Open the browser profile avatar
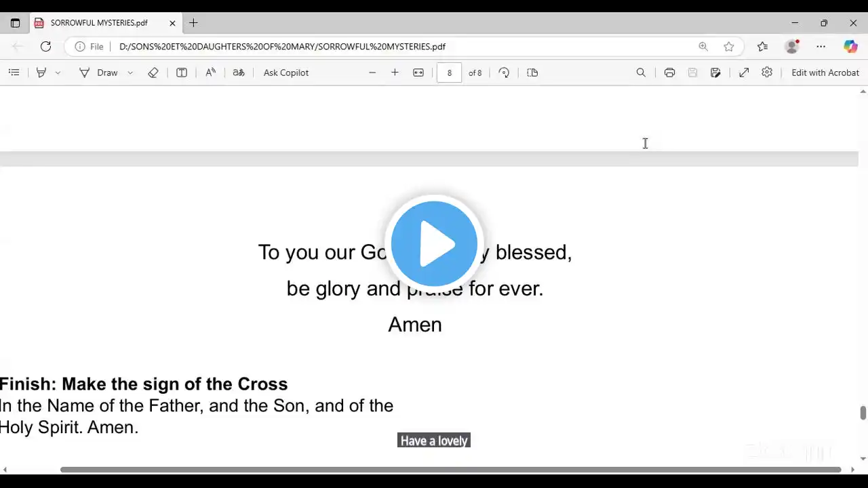The width and height of the screenshot is (868, 488). [x=791, y=47]
